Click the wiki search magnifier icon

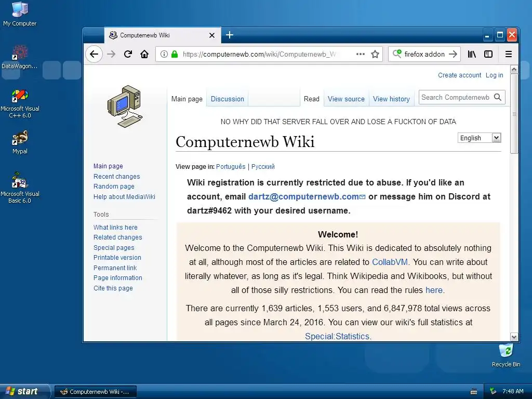(x=498, y=97)
